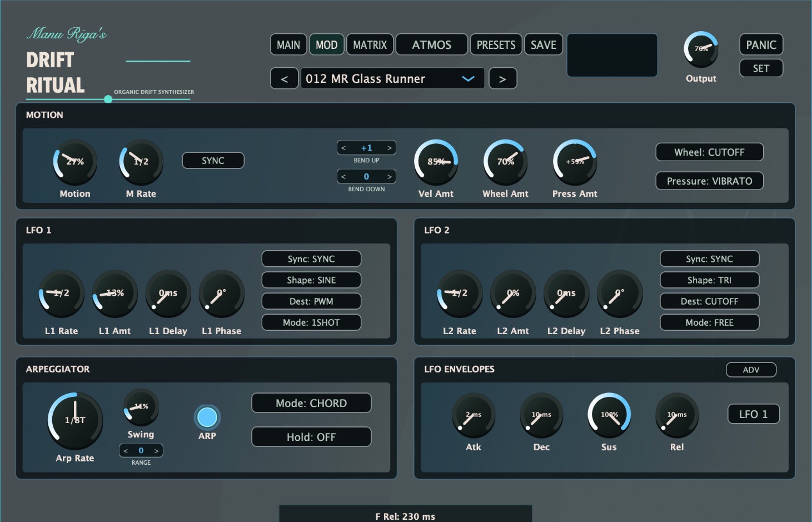Click the Swing knob

141,407
